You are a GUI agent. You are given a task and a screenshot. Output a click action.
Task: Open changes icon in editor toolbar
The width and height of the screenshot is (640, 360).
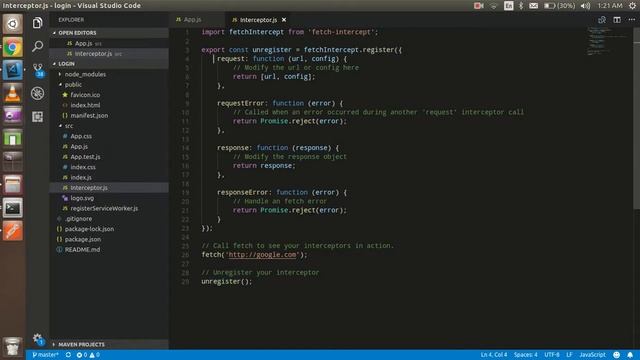click(602, 20)
